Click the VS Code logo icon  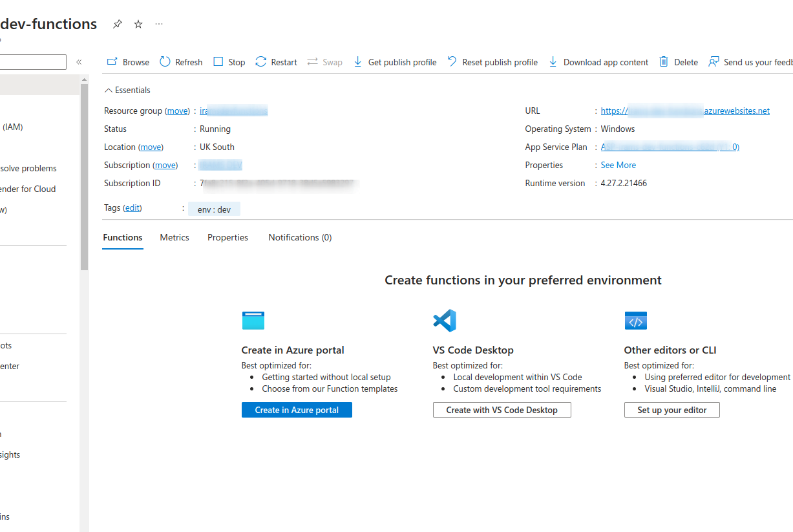[x=445, y=321]
